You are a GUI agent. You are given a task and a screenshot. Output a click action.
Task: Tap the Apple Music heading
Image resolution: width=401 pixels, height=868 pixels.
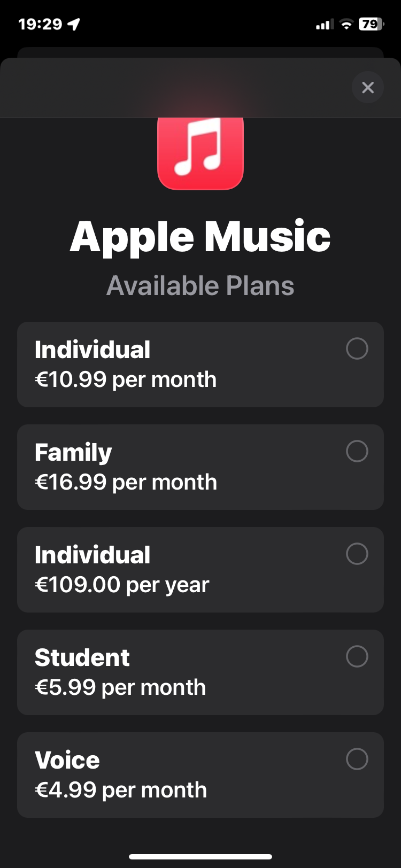click(200, 237)
